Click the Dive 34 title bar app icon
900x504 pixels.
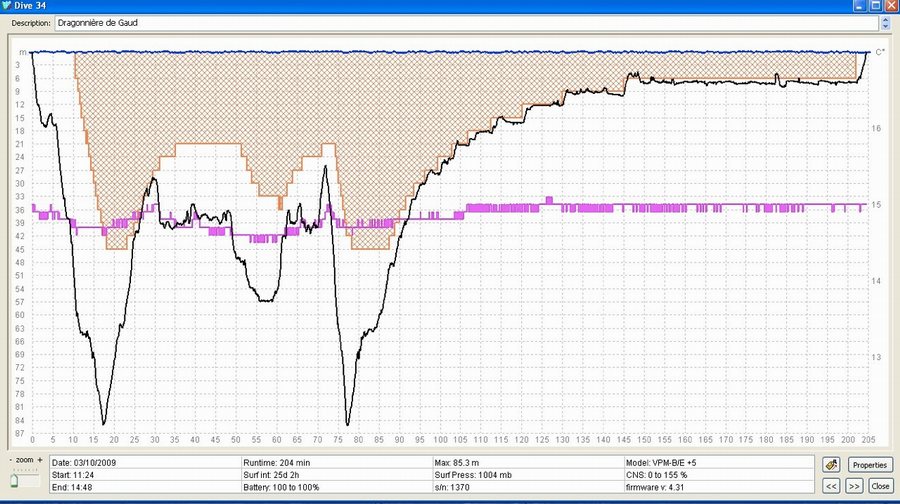8,6
